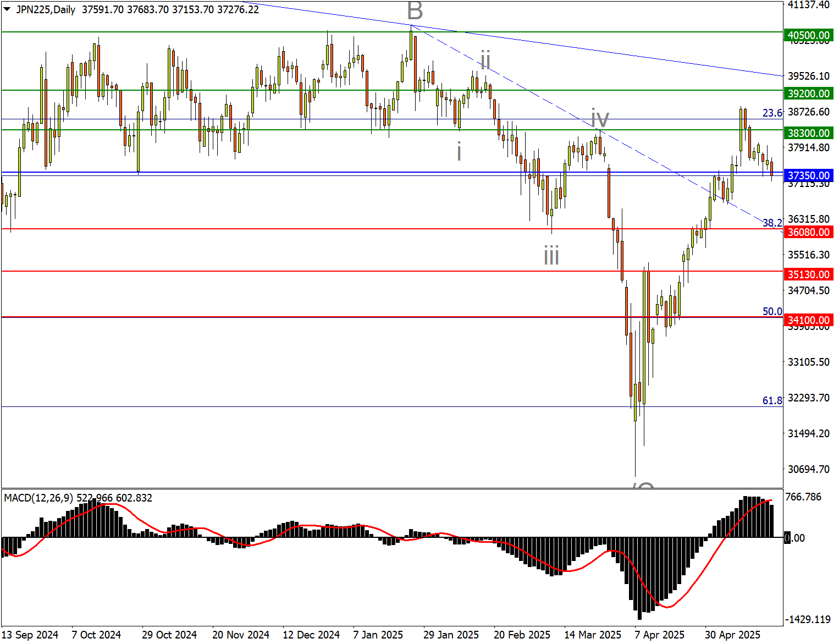Click the 38300.00 green price label
Screen dimensions: 839x644
tap(808, 133)
